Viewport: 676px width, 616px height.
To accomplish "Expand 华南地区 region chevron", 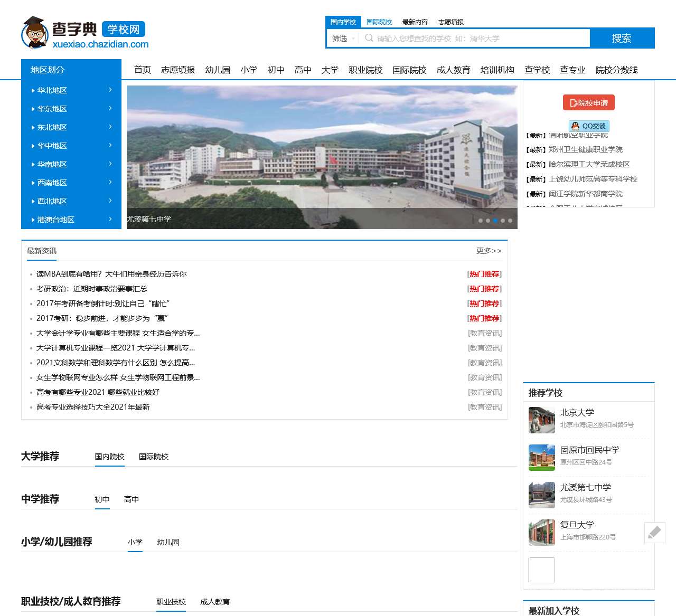I will click(110, 164).
